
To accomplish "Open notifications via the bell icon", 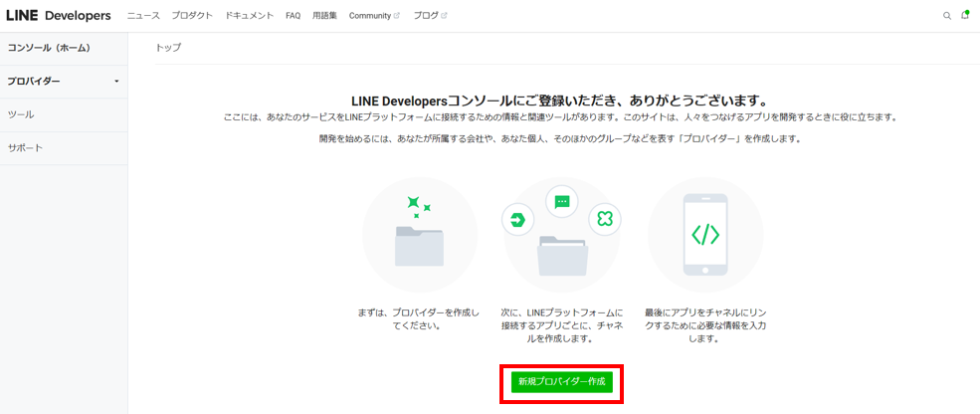I will pyautogui.click(x=965, y=16).
